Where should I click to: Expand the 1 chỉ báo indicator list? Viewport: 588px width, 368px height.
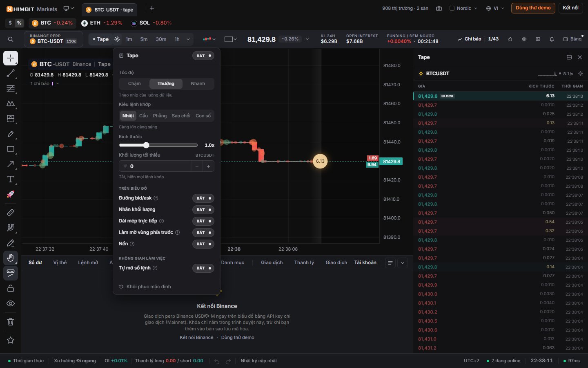(45, 83)
